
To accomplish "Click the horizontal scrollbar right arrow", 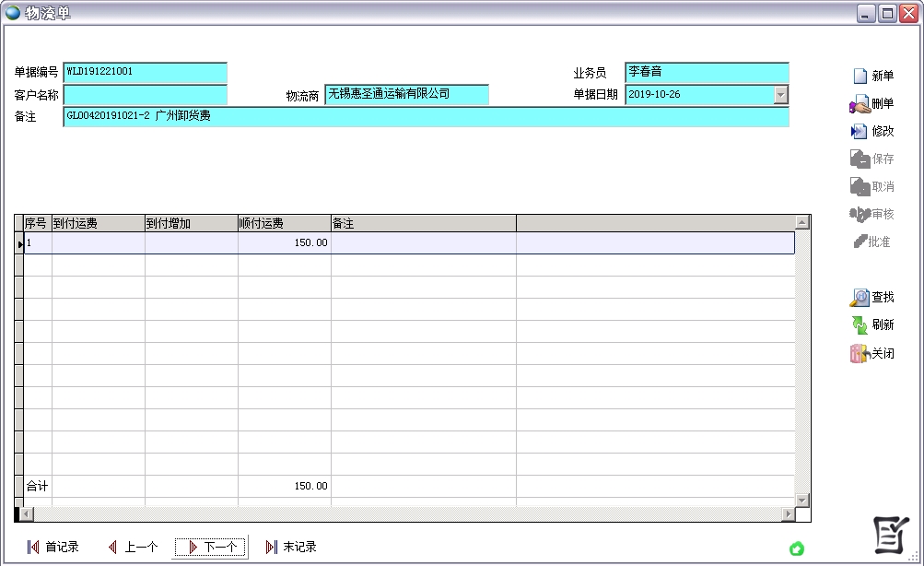I will pyautogui.click(x=788, y=513).
